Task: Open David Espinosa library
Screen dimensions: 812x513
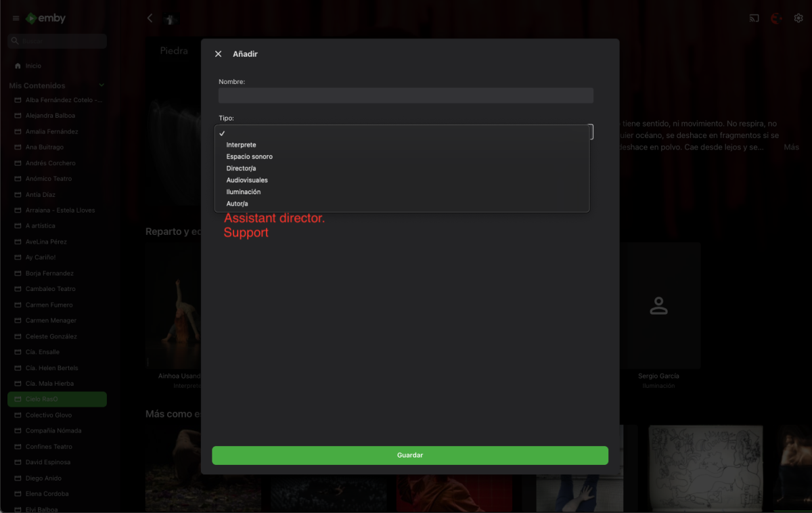Action: tap(57, 462)
